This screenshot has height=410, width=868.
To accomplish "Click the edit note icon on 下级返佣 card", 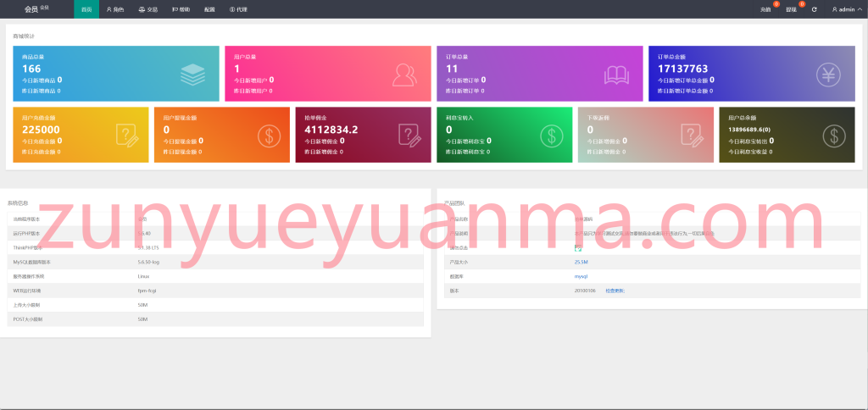I will (x=693, y=136).
